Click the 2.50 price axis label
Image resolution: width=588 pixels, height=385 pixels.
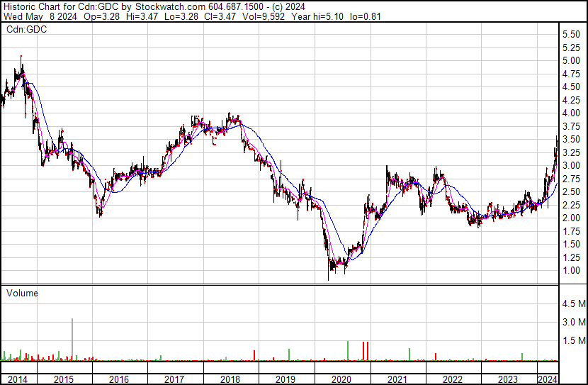(571, 191)
